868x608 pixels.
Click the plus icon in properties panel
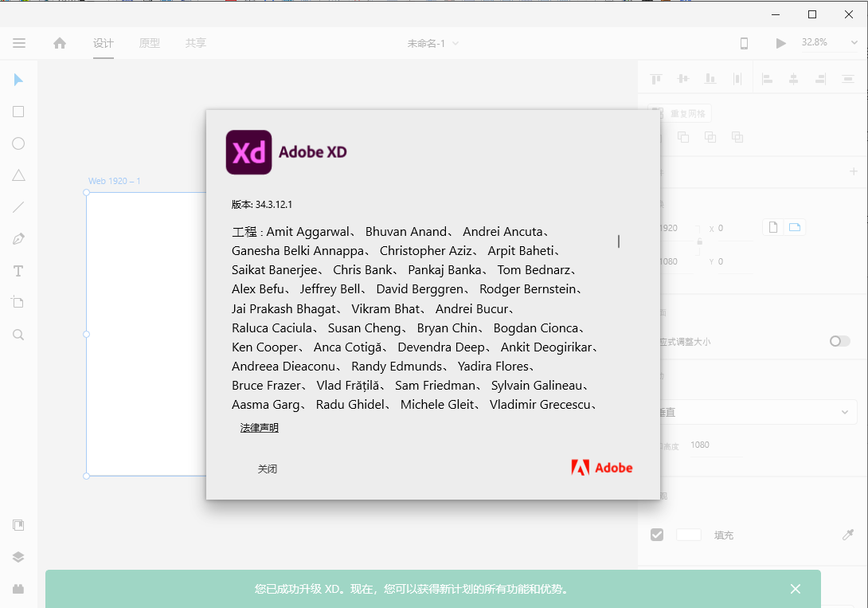854,171
